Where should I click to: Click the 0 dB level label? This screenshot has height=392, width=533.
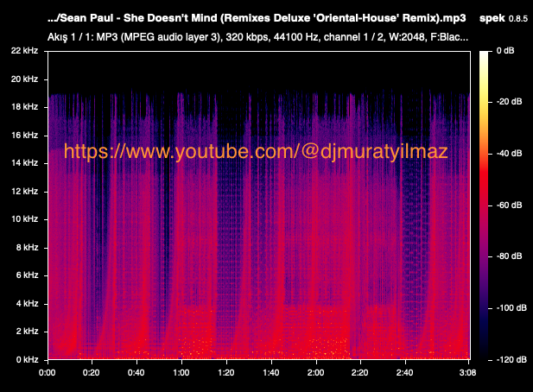505,51
